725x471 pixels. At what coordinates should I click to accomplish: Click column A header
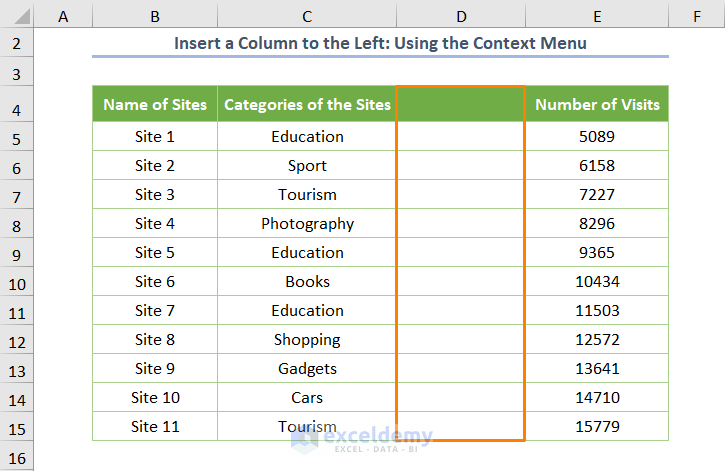[x=64, y=16]
